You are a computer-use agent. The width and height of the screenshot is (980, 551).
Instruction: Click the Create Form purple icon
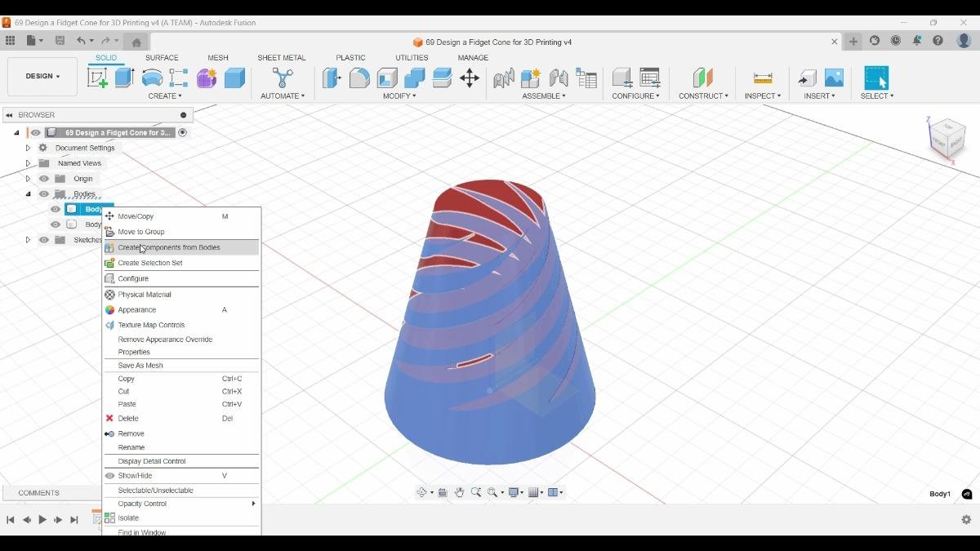207,78
